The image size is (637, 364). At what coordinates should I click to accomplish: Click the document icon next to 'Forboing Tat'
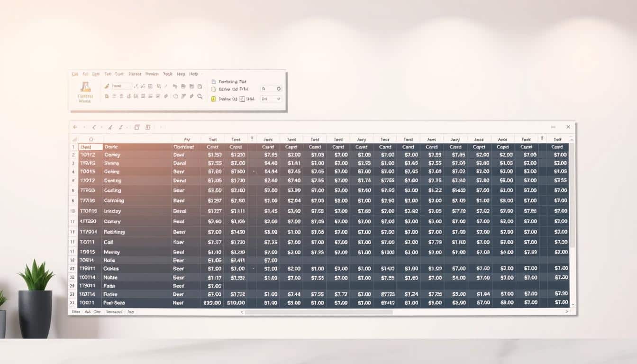click(x=213, y=82)
